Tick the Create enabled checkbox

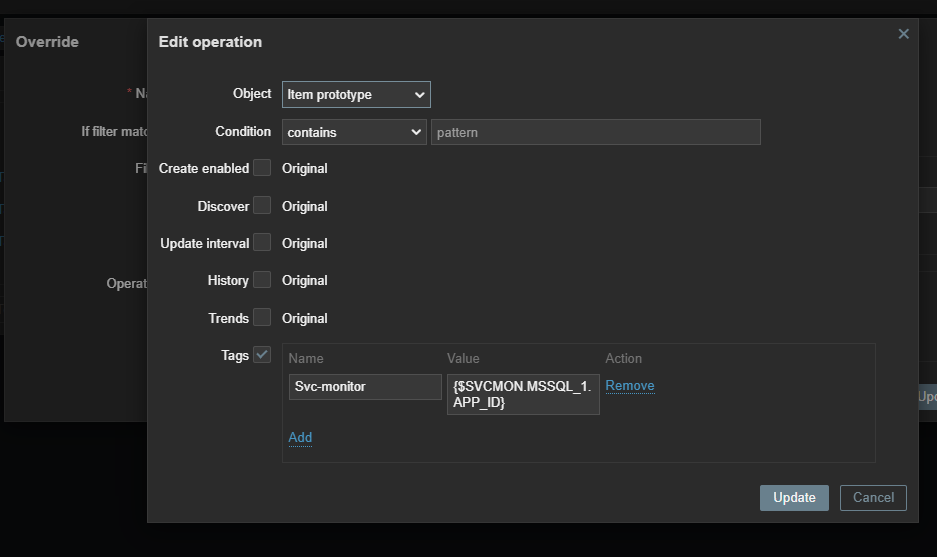[x=262, y=168]
